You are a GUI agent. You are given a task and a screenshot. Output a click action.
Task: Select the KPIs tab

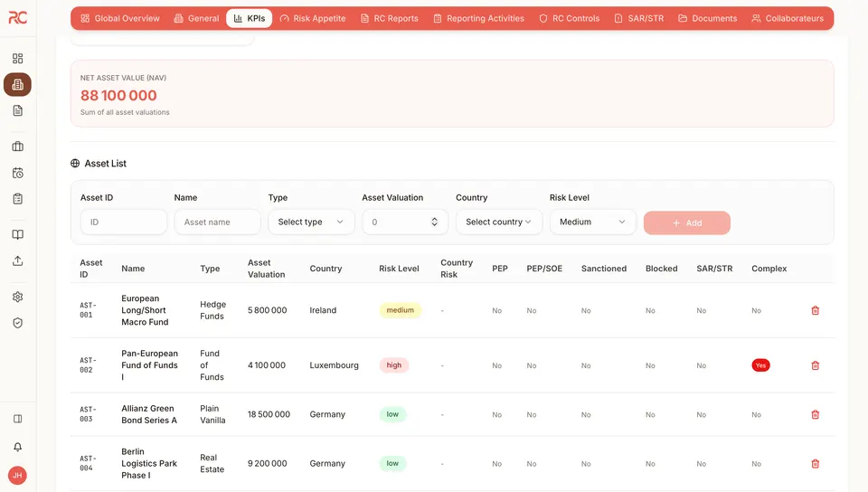[x=250, y=18]
